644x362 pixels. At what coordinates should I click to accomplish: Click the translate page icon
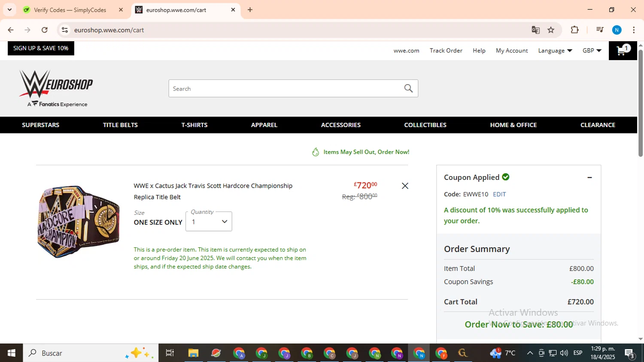[535, 30]
